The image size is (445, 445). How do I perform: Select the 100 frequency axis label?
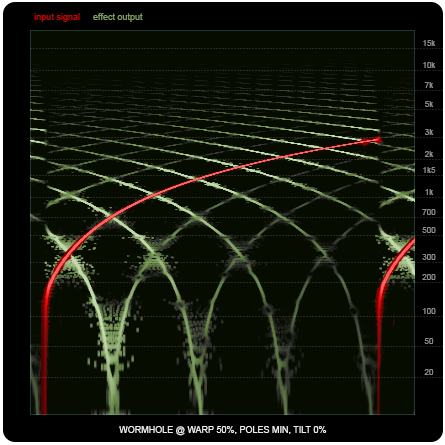tap(429, 311)
